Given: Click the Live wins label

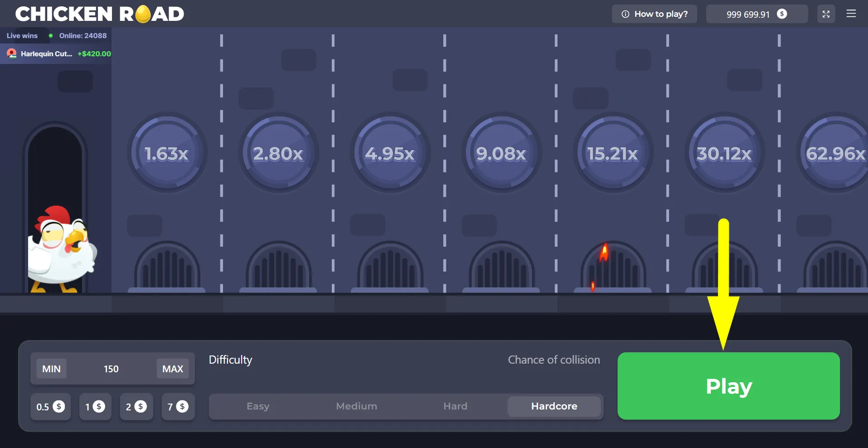Looking at the screenshot, I should click(22, 36).
